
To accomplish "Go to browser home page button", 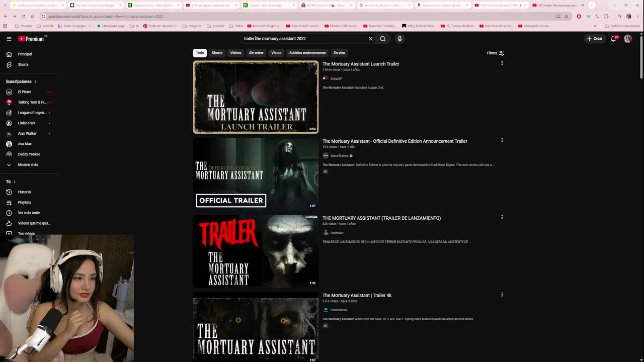I will (33, 16).
